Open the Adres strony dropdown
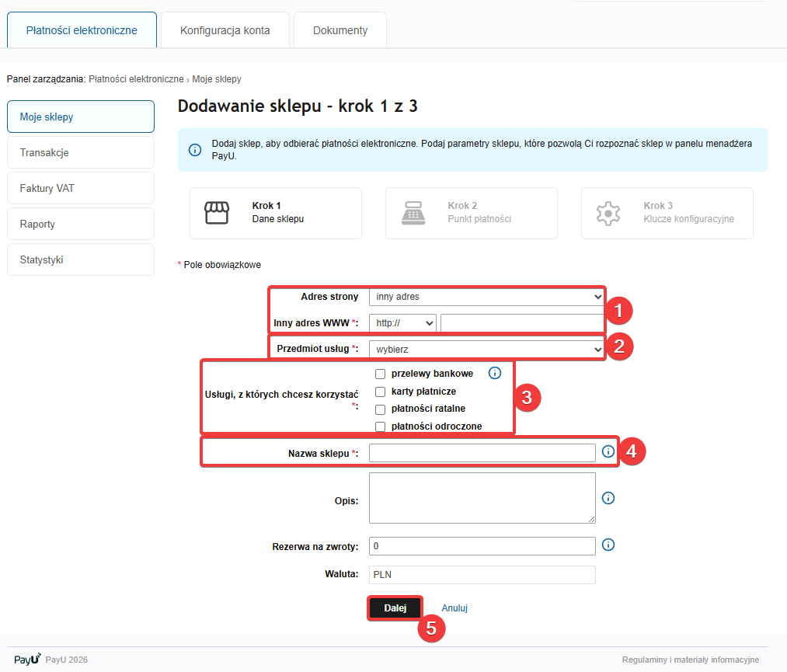This screenshot has height=672, width=787. (486, 297)
